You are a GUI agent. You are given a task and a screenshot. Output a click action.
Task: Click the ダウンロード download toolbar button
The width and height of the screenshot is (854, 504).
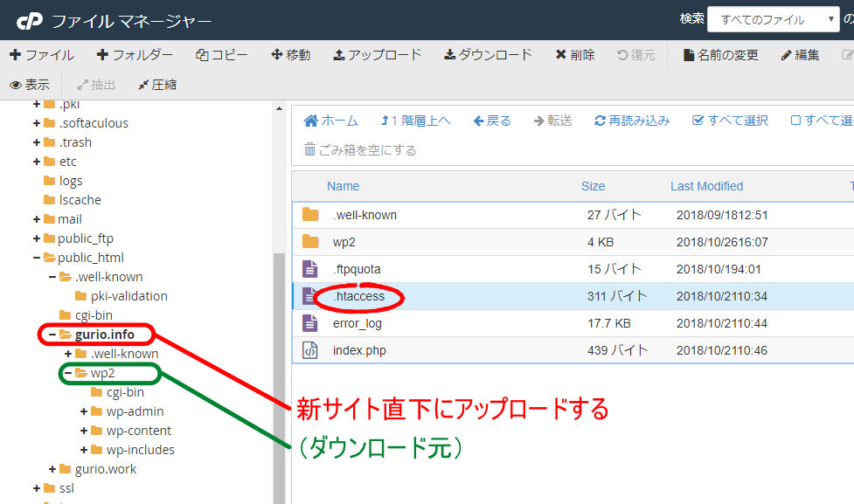pos(488,55)
